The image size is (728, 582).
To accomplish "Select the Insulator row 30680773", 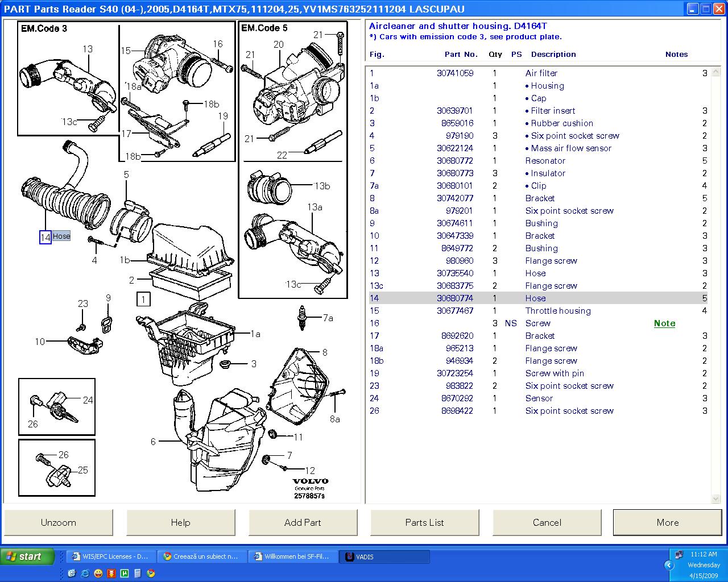I will pos(538,173).
